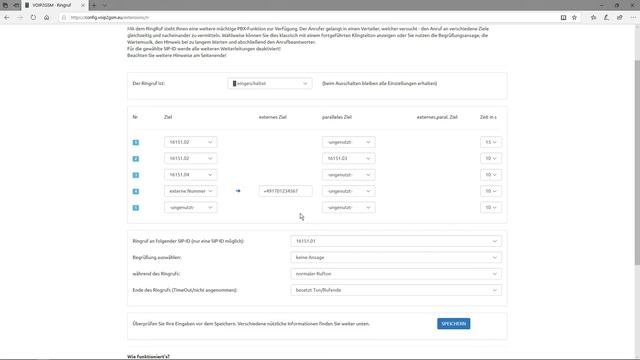Open row 4 'externe Nummer' Ziel dropdown
640x360 pixels.
pyautogui.click(x=191, y=191)
